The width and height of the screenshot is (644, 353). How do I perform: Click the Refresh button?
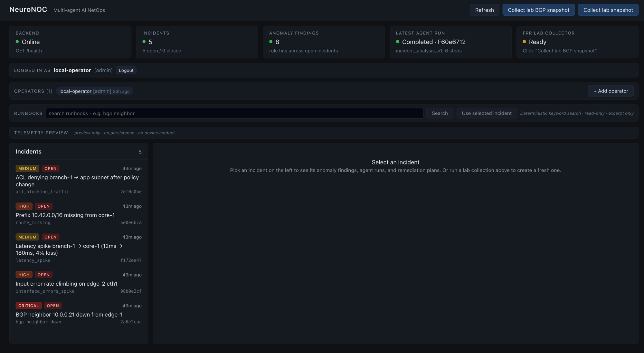tap(484, 10)
